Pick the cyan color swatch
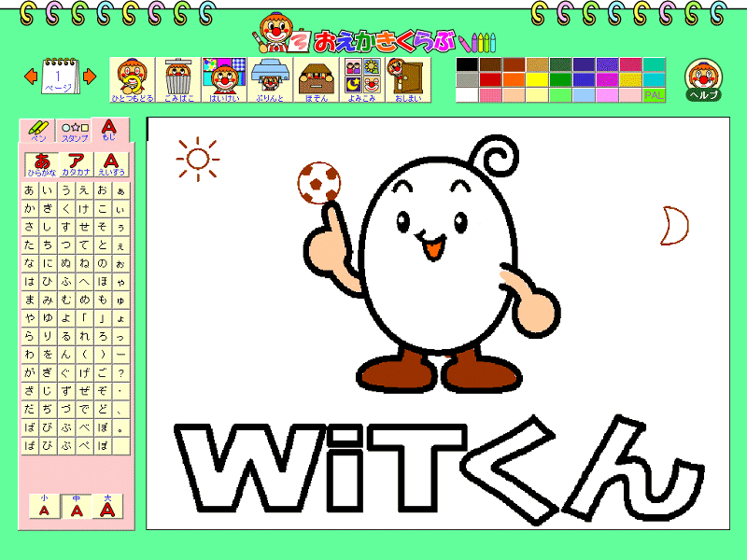The width and height of the screenshot is (747, 560). 654,79
